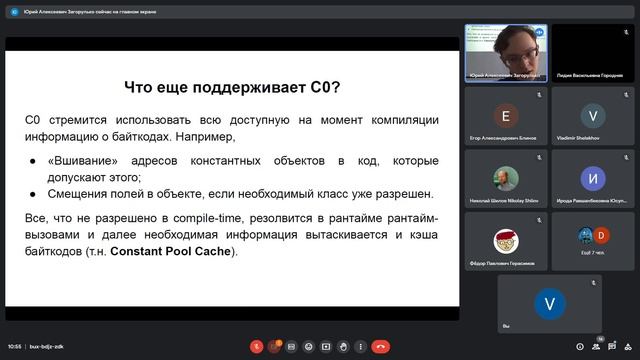Click the meeting code text bux-bdjz-zdk
This screenshot has width=640, height=360.
pos(47,347)
